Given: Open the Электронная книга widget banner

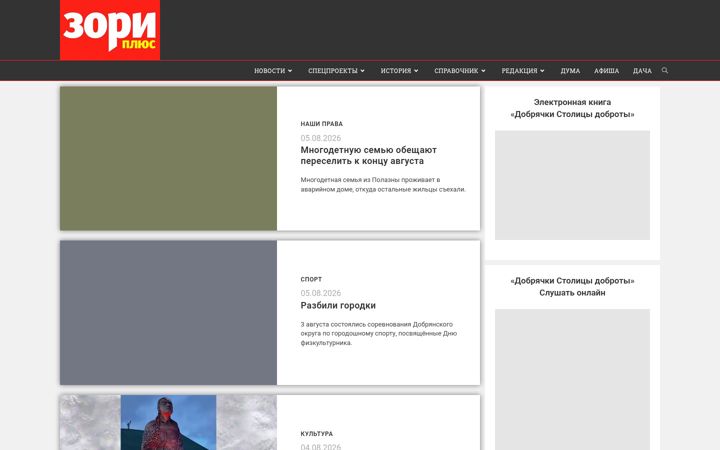Looking at the screenshot, I should 572,185.
